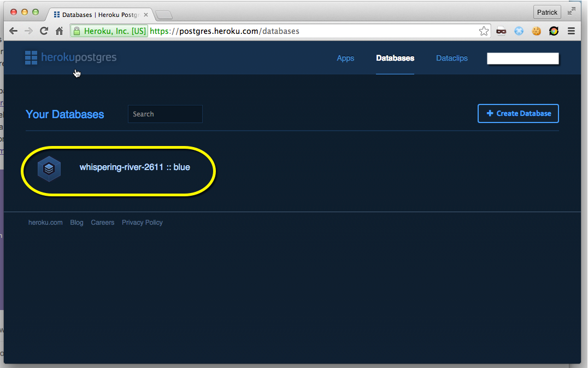
Task: Toggle fullscreen with the expand arrows icon
Action: tap(571, 11)
